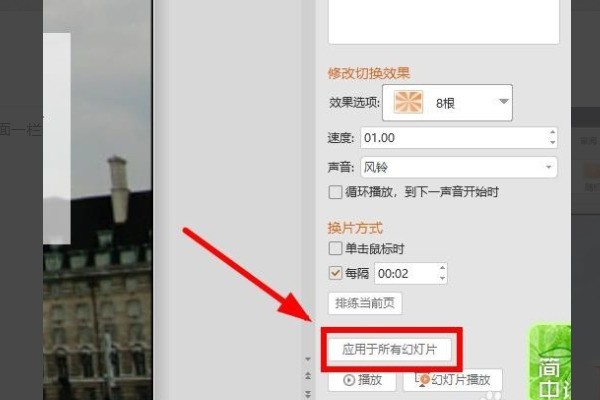Viewport: 600px width, 400px height.
Task: Increase the 速度 value with up arrow
Action: pyautogui.click(x=552, y=132)
